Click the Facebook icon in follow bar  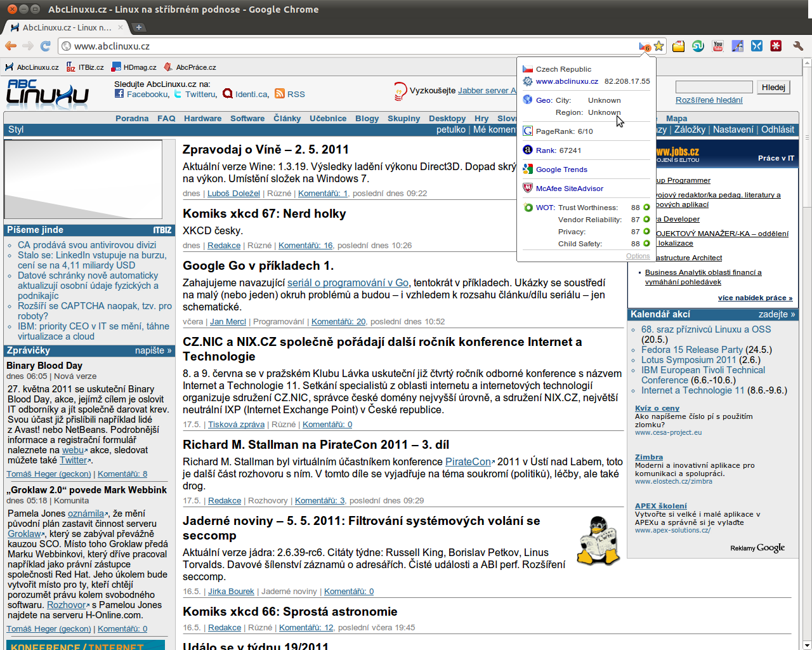pyautogui.click(x=119, y=94)
